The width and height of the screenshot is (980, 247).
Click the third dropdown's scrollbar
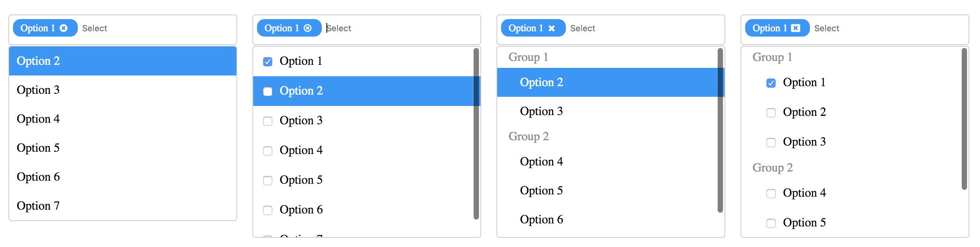pos(720,130)
